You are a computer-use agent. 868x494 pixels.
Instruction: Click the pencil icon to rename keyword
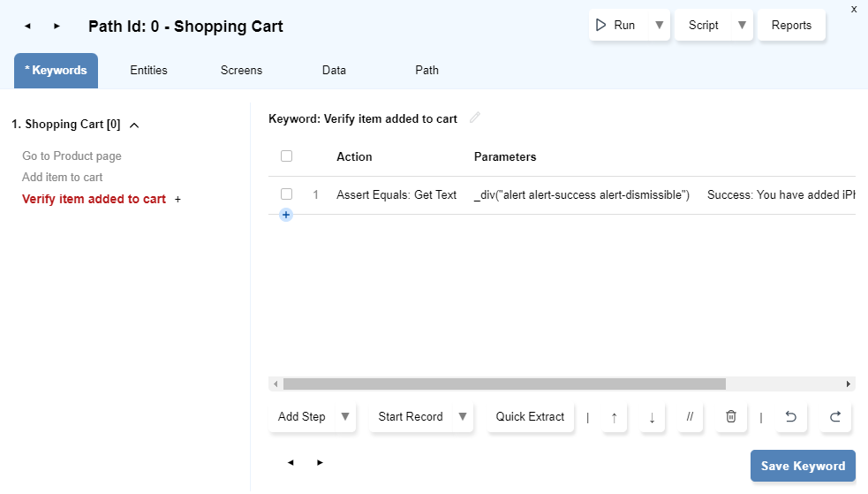[x=475, y=118]
